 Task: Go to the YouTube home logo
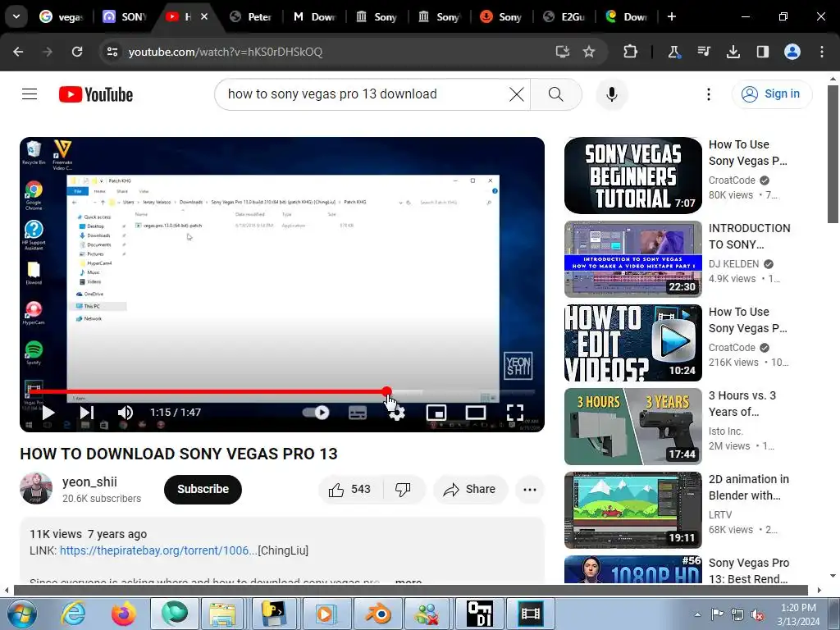[96, 94]
